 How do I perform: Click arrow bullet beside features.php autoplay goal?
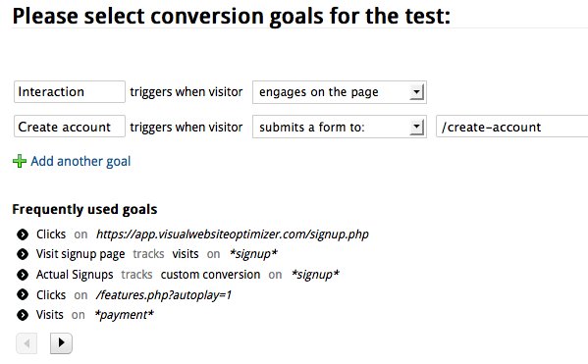(x=23, y=294)
